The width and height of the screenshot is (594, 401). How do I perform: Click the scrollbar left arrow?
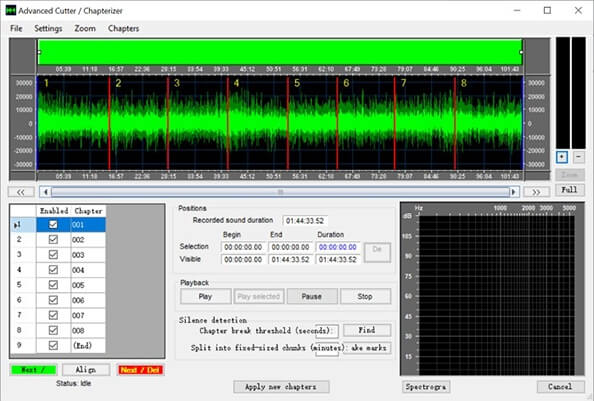45,192
